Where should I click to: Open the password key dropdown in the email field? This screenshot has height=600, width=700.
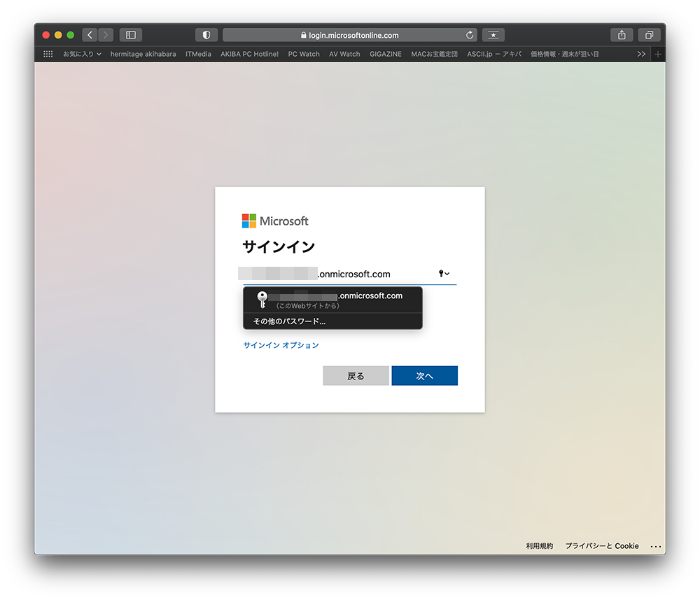click(x=444, y=274)
